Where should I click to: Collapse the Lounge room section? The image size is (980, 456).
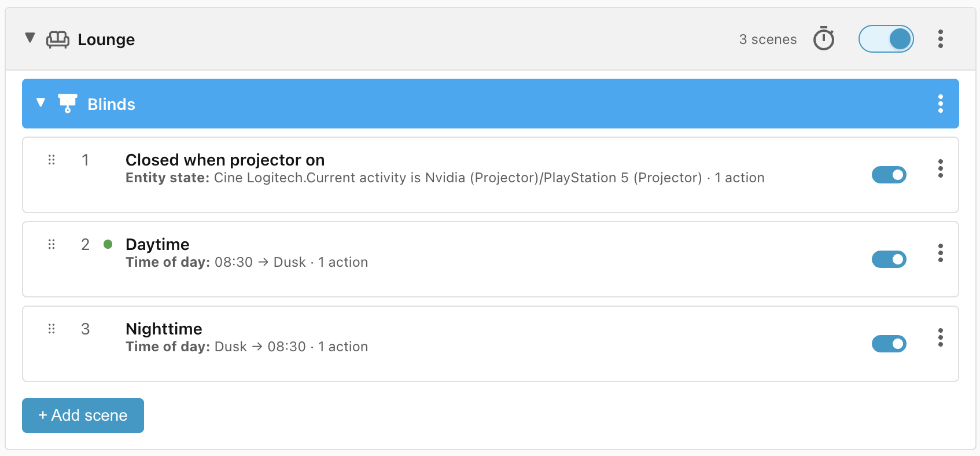click(30, 38)
